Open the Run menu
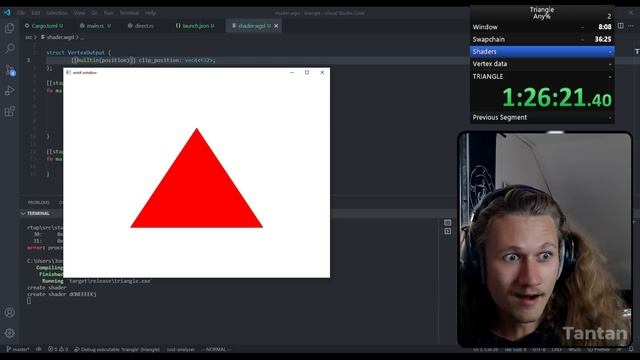 click(109, 13)
